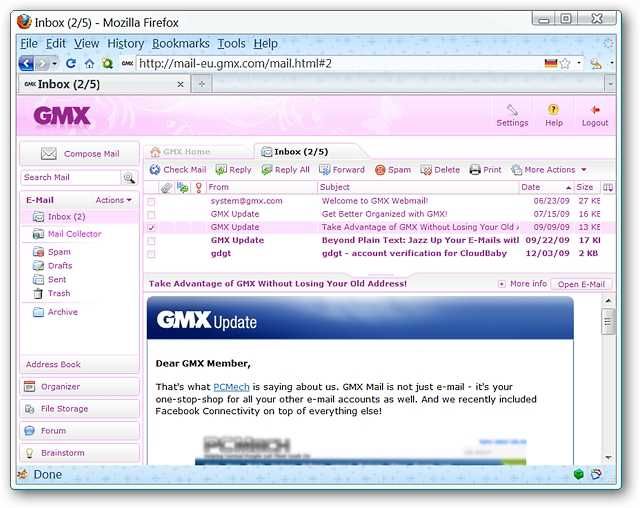The image size is (640, 508).
Task: Uncheck the selected 09/09/09 GMX Update message
Action: click(x=151, y=228)
